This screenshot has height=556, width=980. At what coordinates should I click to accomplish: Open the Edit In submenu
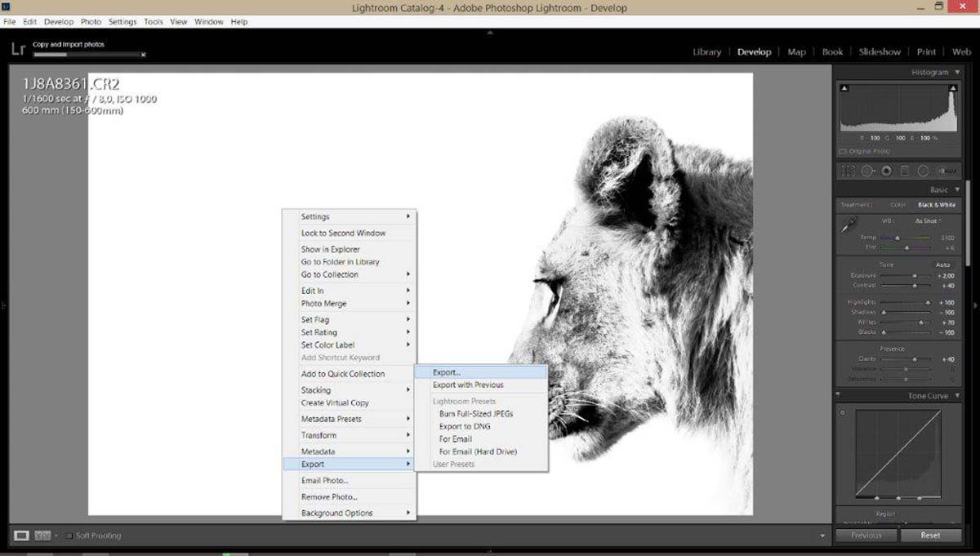(x=350, y=291)
